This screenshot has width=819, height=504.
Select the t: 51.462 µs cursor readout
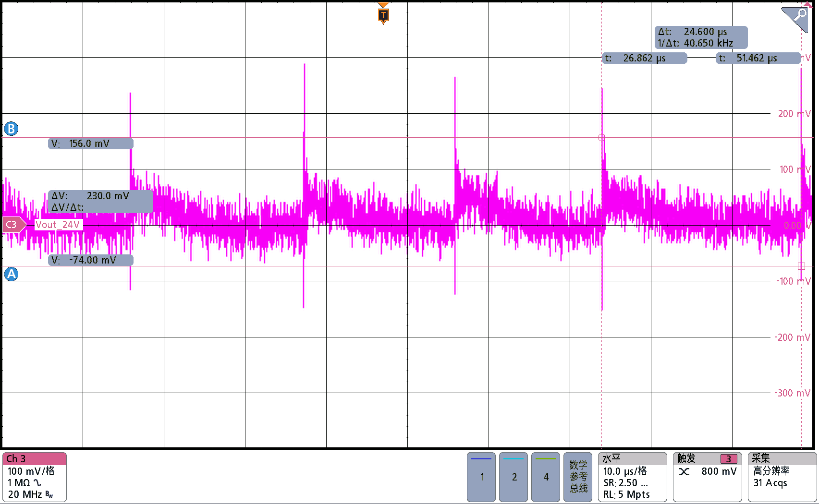click(758, 58)
